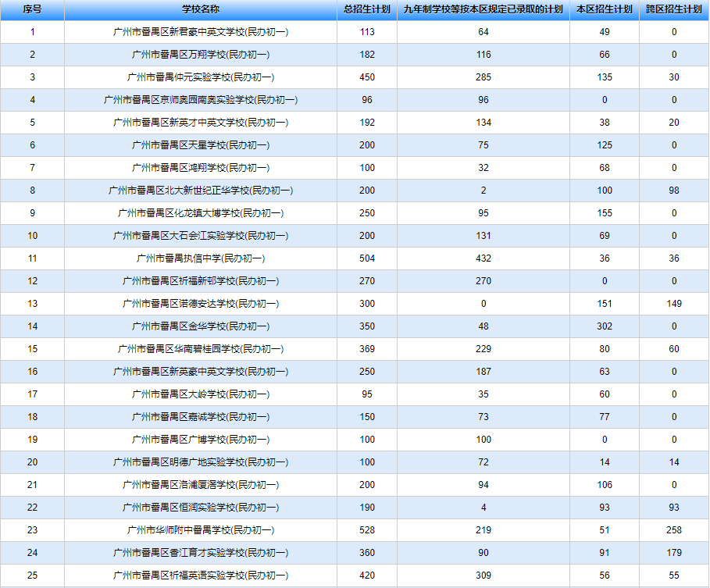The width and height of the screenshot is (710, 588).
Task: Click already-admitted value 2 in 北大新世纪正华学校 row
Action: point(483,191)
